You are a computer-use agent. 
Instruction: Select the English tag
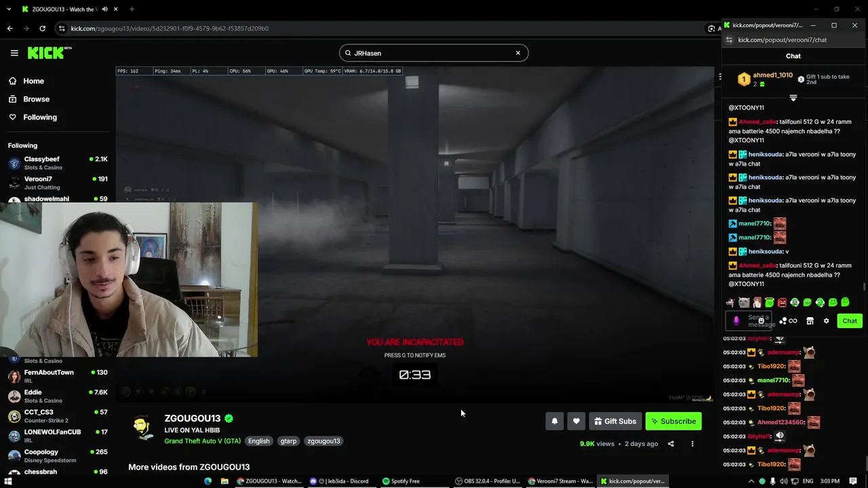pos(258,441)
